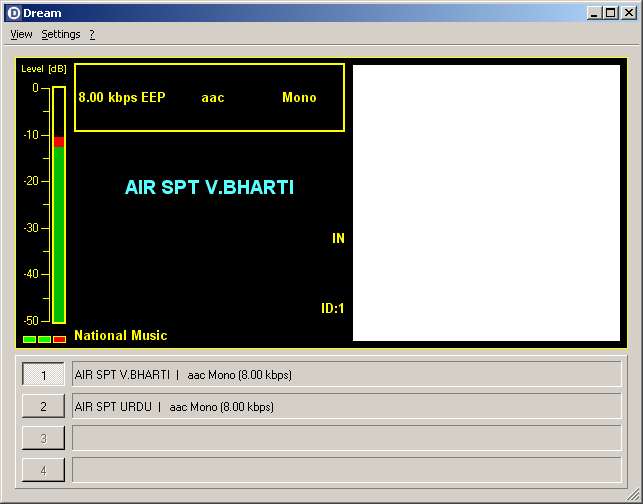
Task: Open the ? help menu
Action: (x=92, y=34)
